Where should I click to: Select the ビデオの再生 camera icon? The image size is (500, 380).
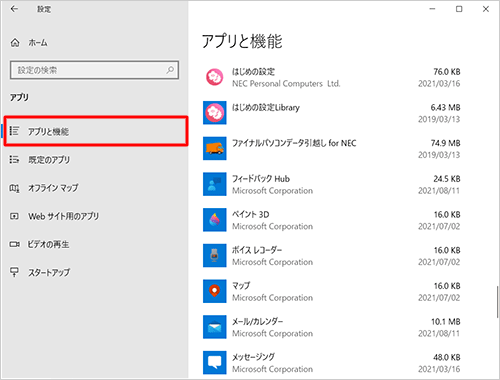[14, 244]
